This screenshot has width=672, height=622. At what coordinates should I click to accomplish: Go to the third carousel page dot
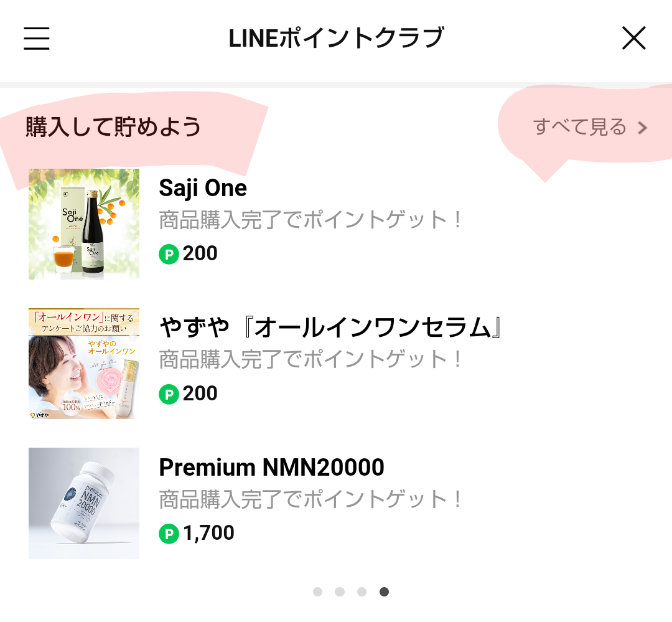(362, 591)
